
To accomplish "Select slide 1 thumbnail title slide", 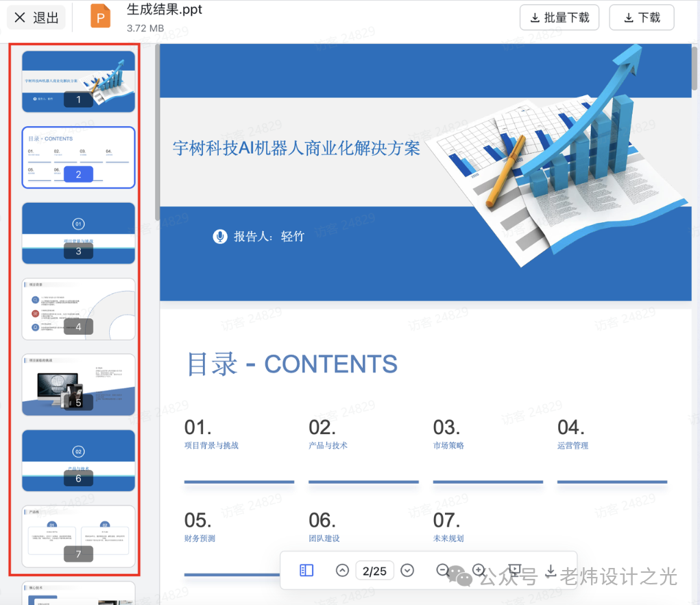I will [79, 81].
